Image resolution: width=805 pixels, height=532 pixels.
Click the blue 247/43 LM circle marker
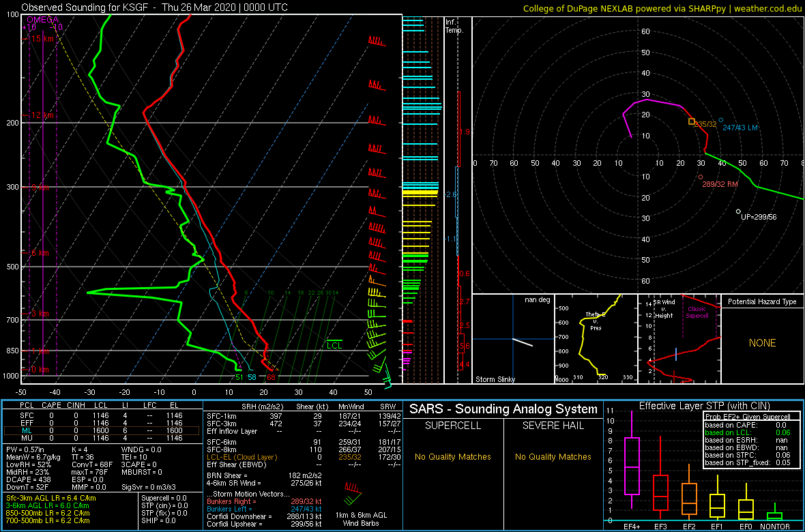pyautogui.click(x=721, y=120)
